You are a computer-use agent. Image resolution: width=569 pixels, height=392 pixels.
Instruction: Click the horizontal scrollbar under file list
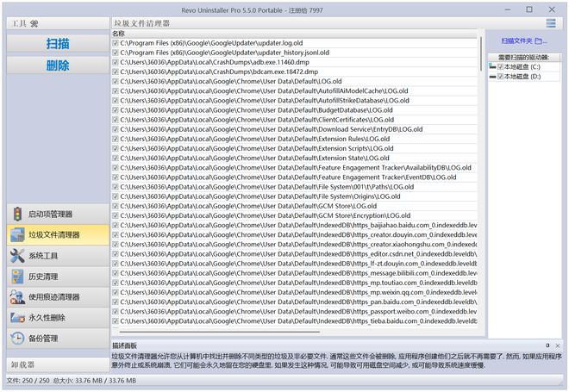click(220, 332)
